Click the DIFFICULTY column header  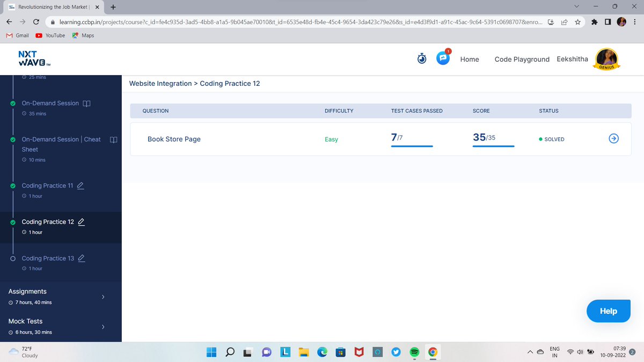[339, 111]
